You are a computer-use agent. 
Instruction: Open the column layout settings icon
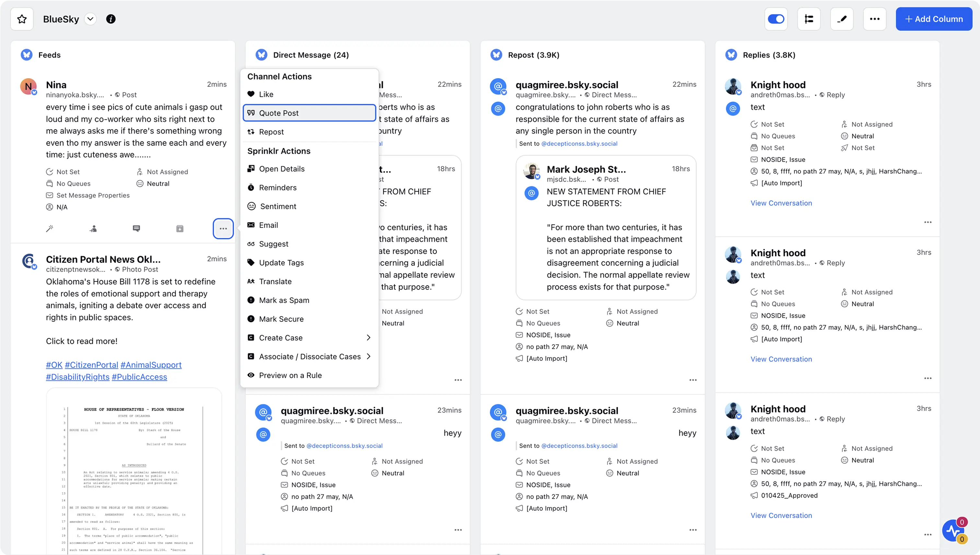tap(809, 19)
